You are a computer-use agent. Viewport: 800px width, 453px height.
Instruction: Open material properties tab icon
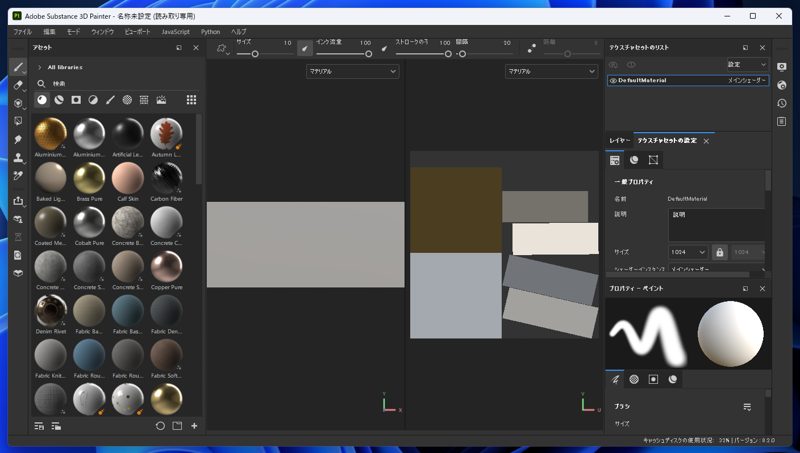click(x=672, y=379)
